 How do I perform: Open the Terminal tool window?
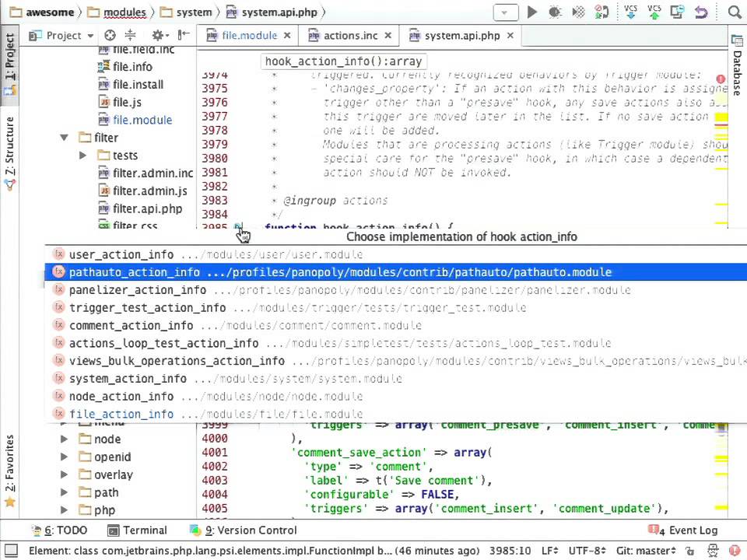click(138, 530)
